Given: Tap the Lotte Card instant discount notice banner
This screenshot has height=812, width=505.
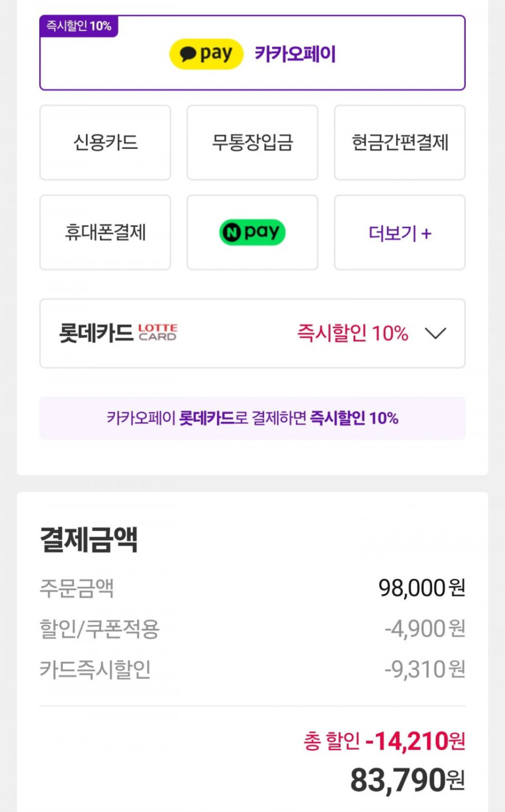Looking at the screenshot, I should pos(252,418).
